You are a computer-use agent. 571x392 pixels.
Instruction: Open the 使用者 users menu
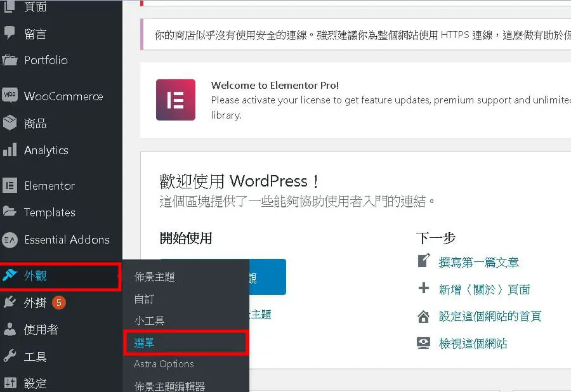61,329
